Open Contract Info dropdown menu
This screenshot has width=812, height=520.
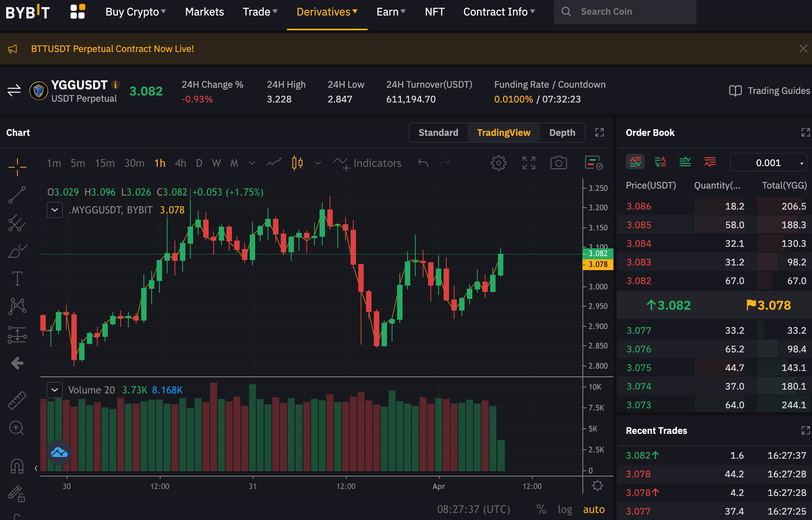point(499,12)
